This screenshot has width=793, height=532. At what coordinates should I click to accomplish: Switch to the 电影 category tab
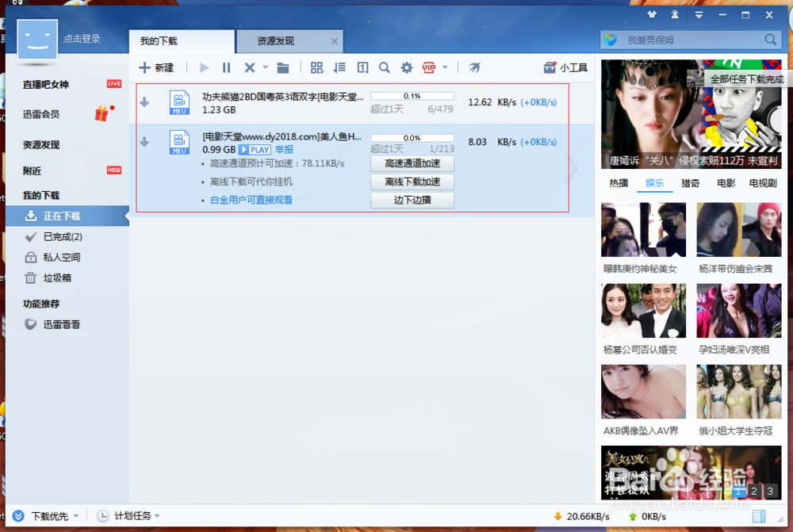tap(726, 183)
